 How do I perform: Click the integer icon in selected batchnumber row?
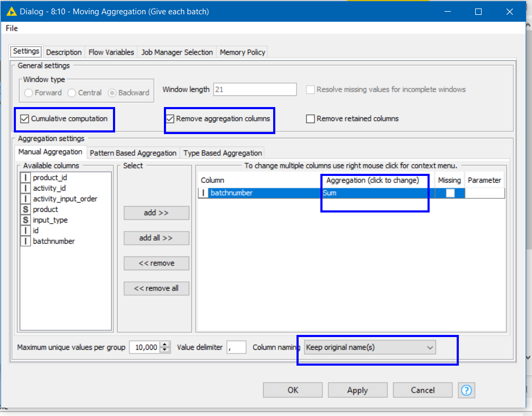pos(204,193)
